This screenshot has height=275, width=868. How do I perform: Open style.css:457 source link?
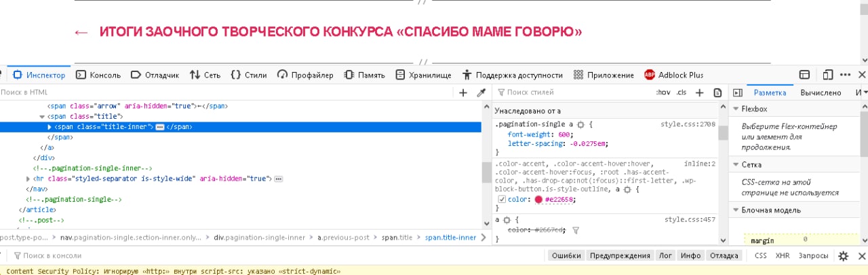(x=690, y=219)
